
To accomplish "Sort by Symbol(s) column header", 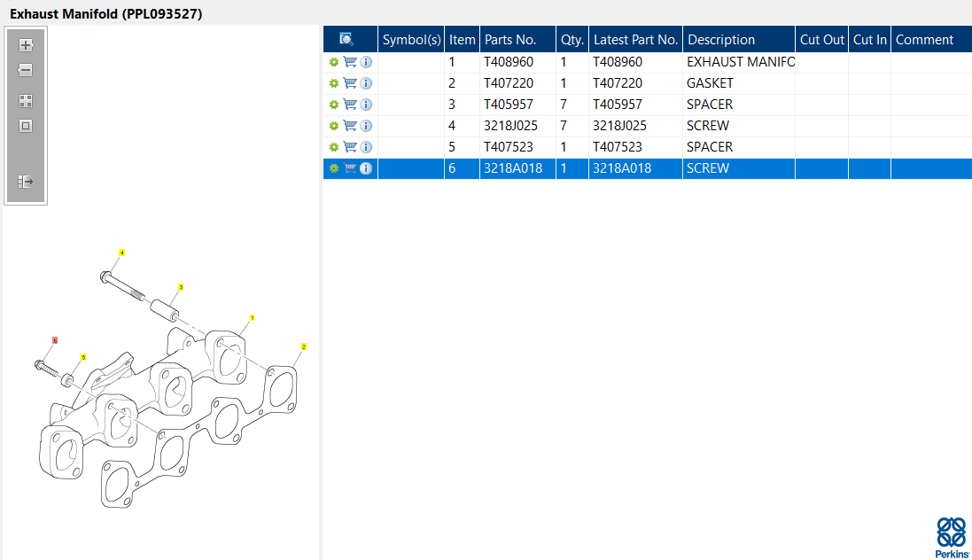I will click(x=411, y=40).
